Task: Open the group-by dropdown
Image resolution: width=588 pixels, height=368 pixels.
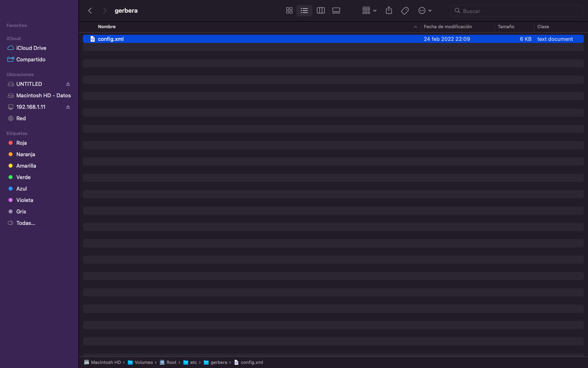Action: click(x=369, y=11)
